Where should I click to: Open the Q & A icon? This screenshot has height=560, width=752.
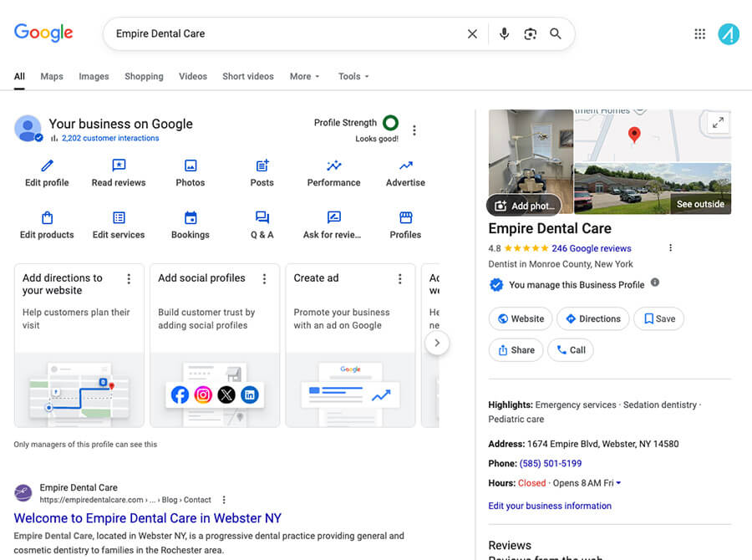click(262, 217)
